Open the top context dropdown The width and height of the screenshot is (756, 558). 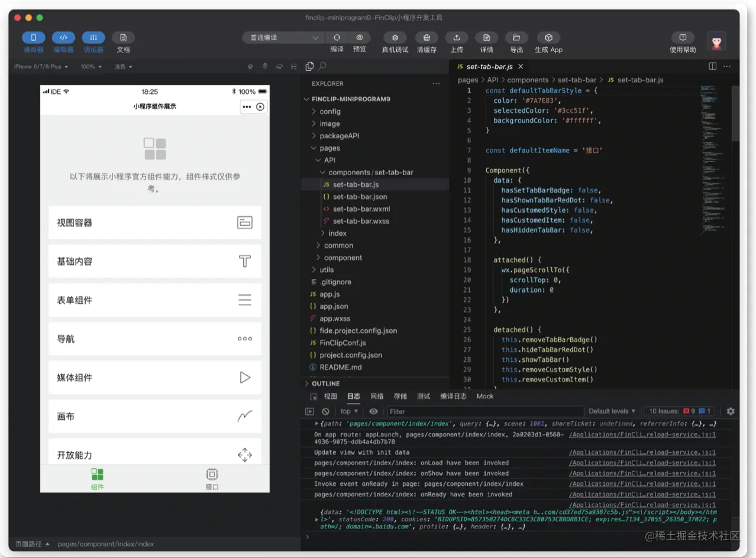(349, 411)
